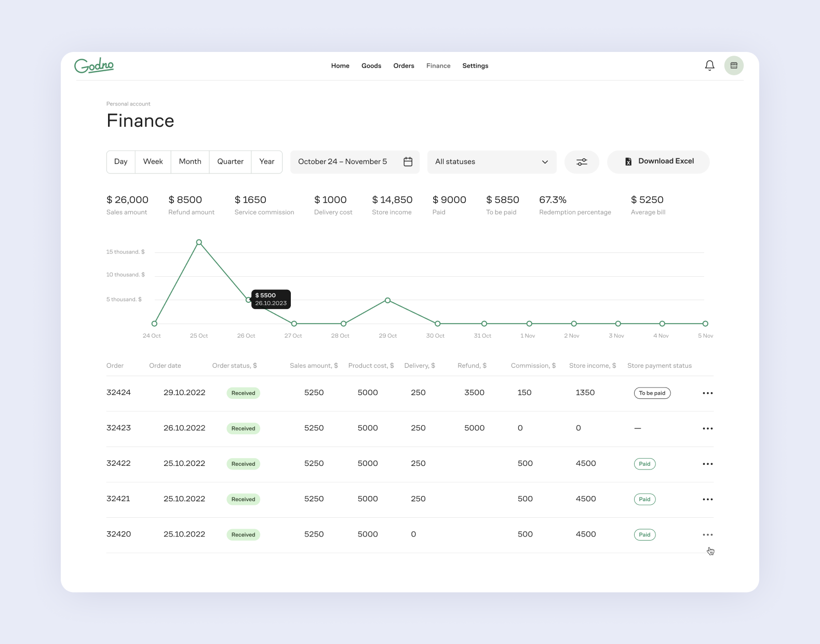Open the Orders section
The image size is (820, 644).
pos(404,66)
